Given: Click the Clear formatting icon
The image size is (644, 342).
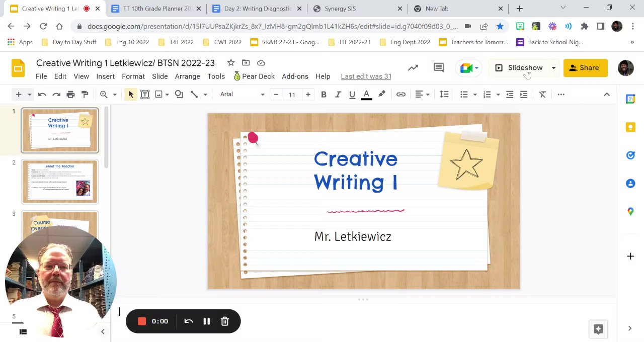Looking at the screenshot, I should [542, 95].
